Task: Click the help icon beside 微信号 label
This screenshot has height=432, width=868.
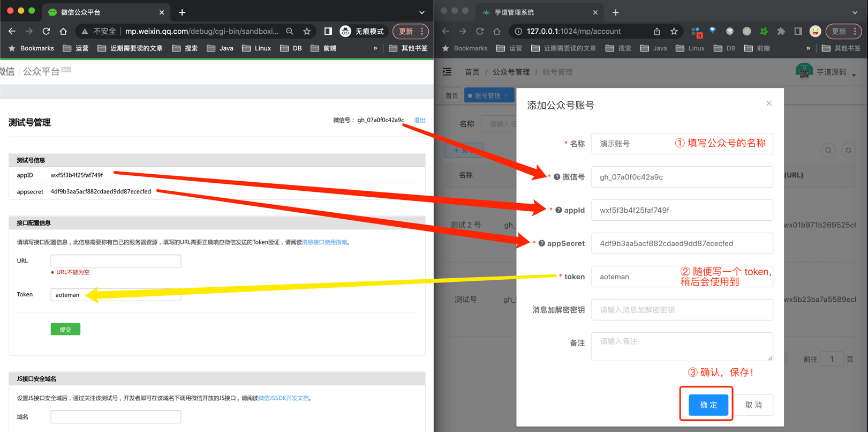Action: point(557,177)
